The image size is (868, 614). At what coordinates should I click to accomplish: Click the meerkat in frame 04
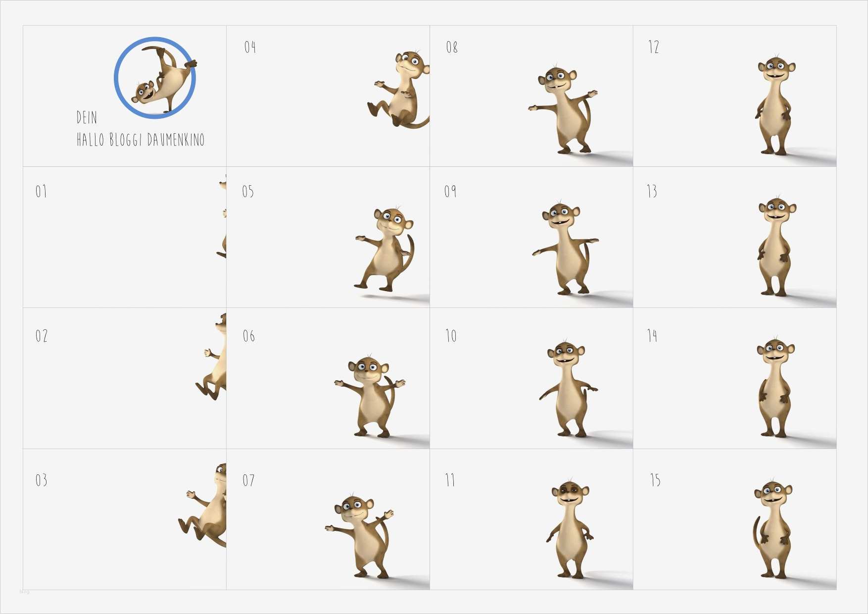399,89
